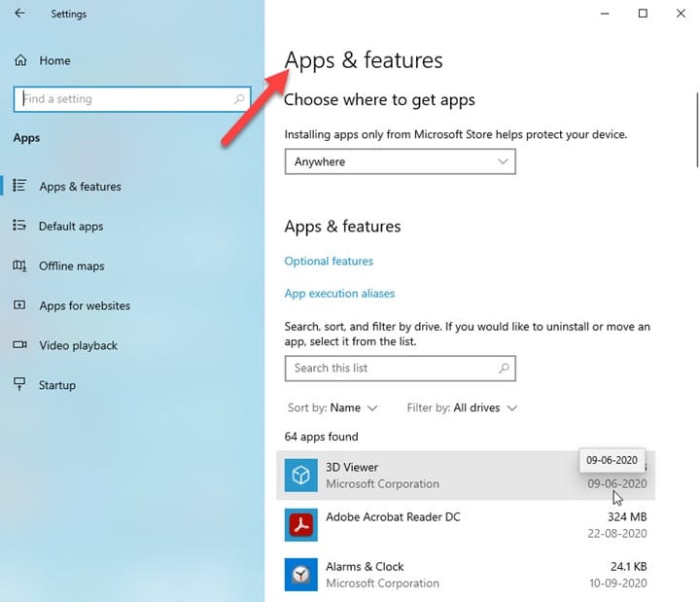Click the search icon in Search this list
The width and height of the screenshot is (700, 602).
pos(504,368)
